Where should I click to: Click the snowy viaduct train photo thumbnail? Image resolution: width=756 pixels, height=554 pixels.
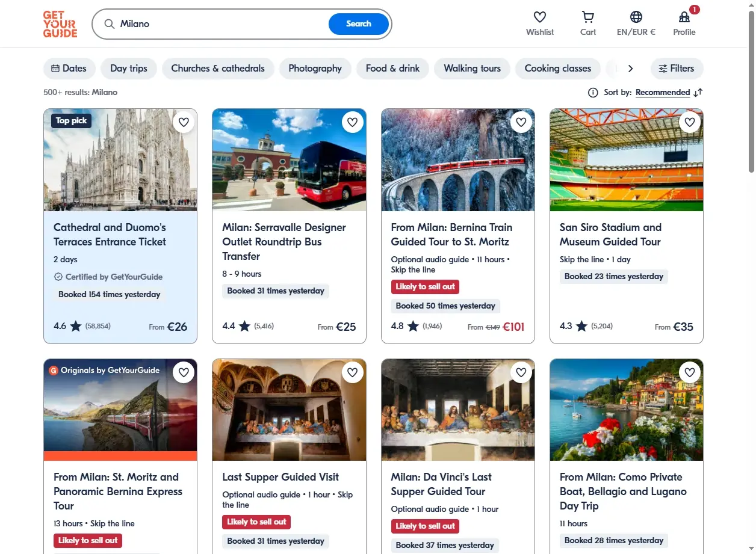pyautogui.click(x=458, y=160)
